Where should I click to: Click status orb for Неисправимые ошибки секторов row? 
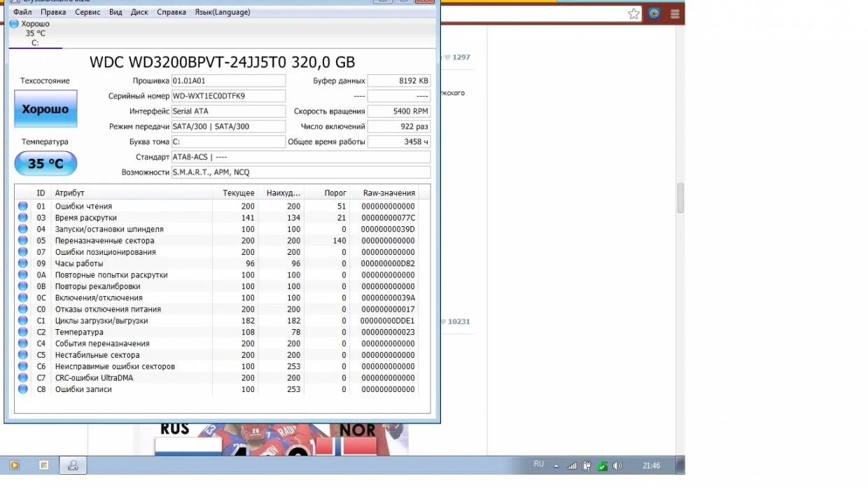23,366
